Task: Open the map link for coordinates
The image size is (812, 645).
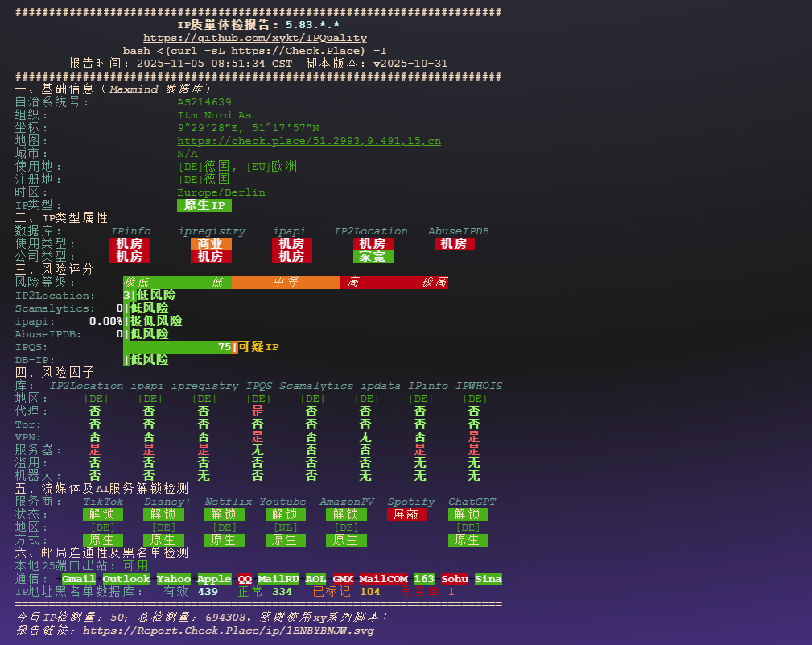Action: tap(310, 140)
